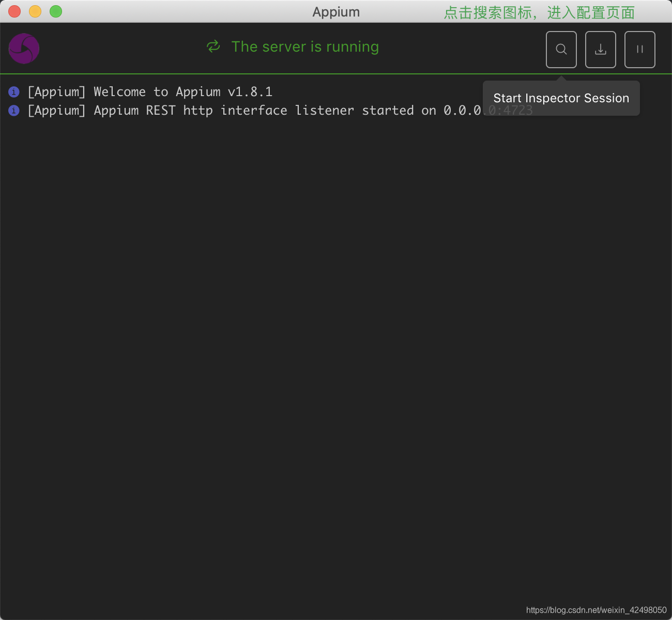Click the info icon beside the REST listener log line
The image size is (672, 620).
click(x=14, y=111)
